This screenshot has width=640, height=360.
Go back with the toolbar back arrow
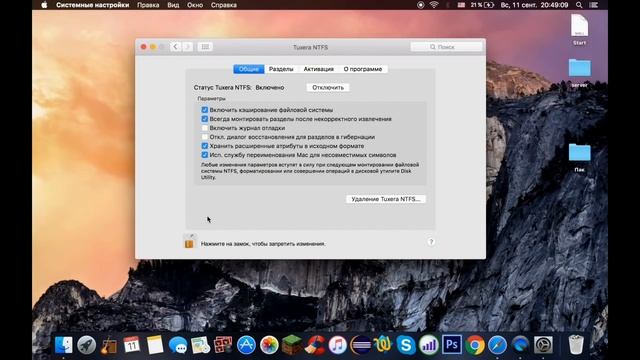click(x=176, y=47)
